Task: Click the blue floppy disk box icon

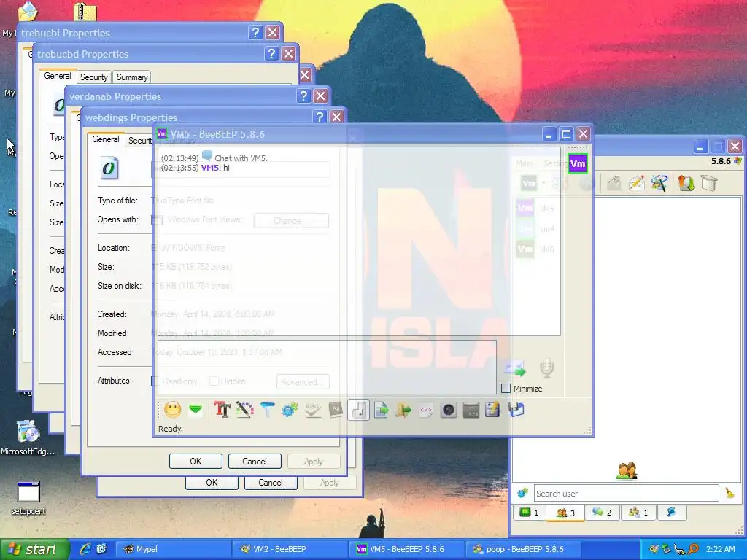Action: pos(516,410)
